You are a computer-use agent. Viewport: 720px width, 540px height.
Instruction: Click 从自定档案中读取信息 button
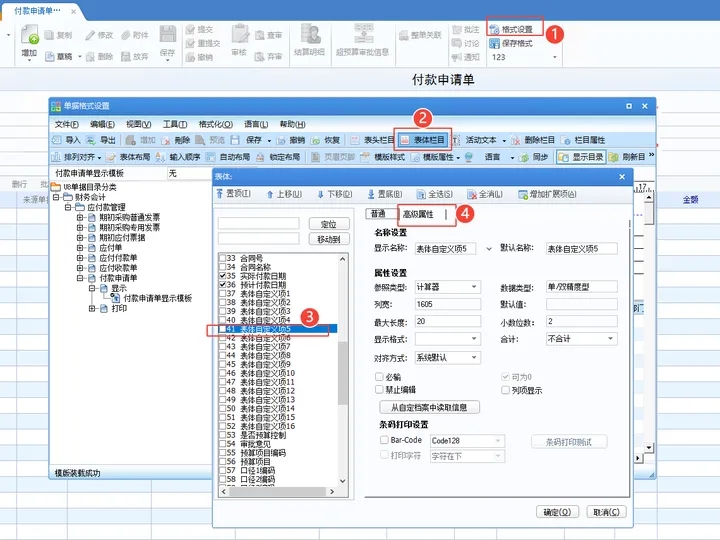[429, 407]
